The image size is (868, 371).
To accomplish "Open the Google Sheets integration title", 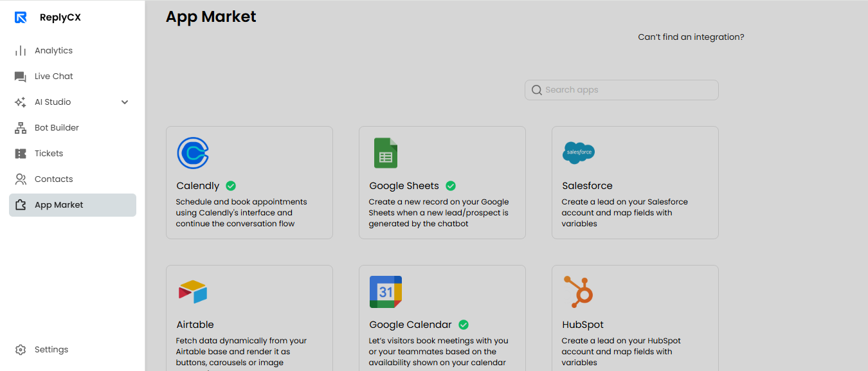I will click(x=404, y=186).
